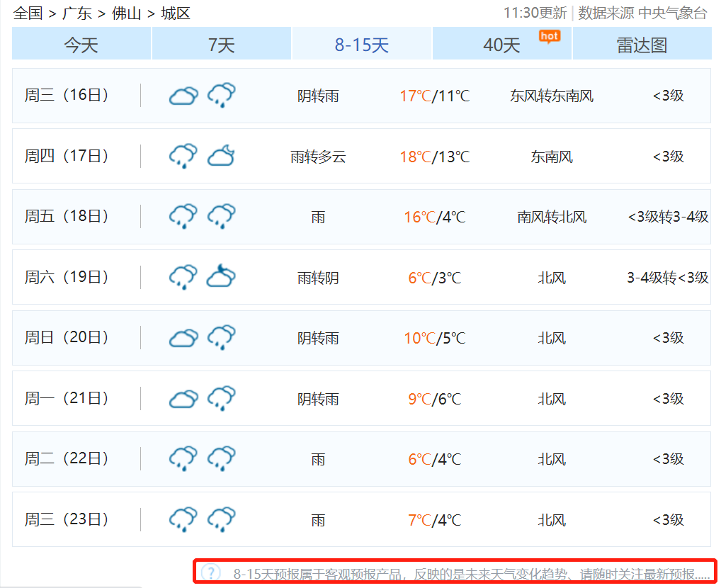Go to 全国 in the breadcrumb
Screen dimensions: 721x588
(x=28, y=13)
